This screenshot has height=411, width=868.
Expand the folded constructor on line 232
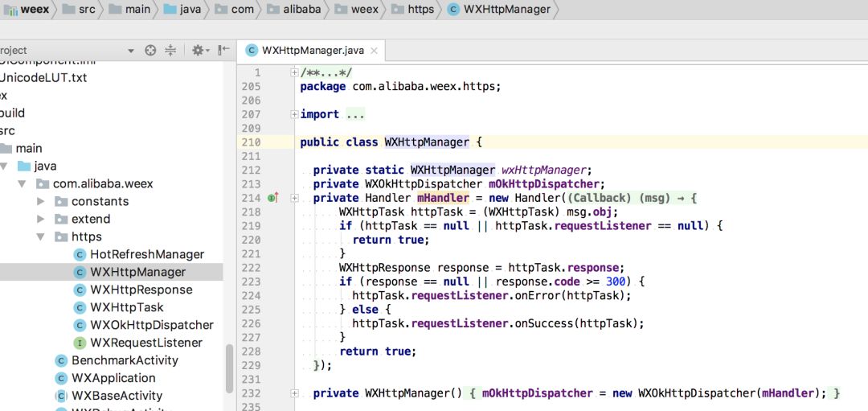coord(295,393)
